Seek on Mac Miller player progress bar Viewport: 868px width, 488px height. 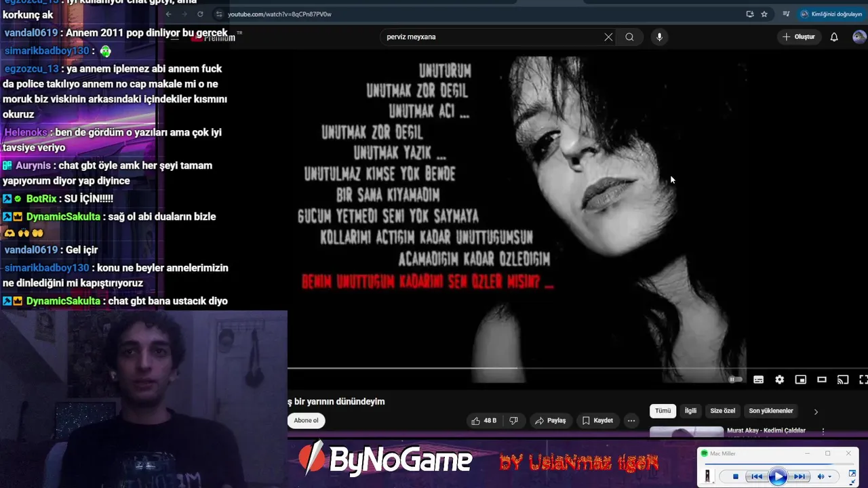coord(778,465)
